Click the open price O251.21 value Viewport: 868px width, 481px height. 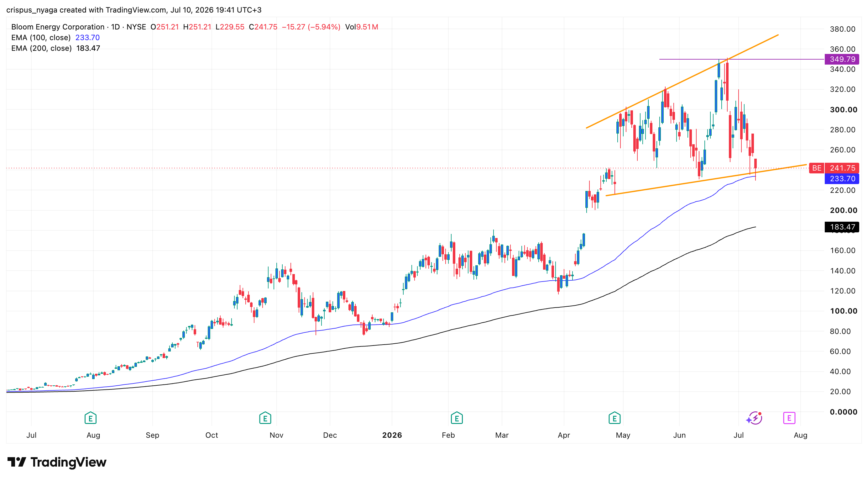165,27
